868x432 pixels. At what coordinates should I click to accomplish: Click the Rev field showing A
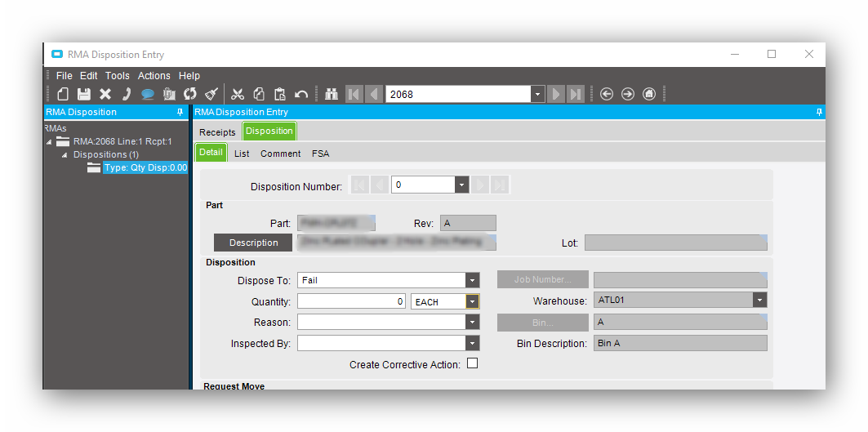click(x=469, y=223)
